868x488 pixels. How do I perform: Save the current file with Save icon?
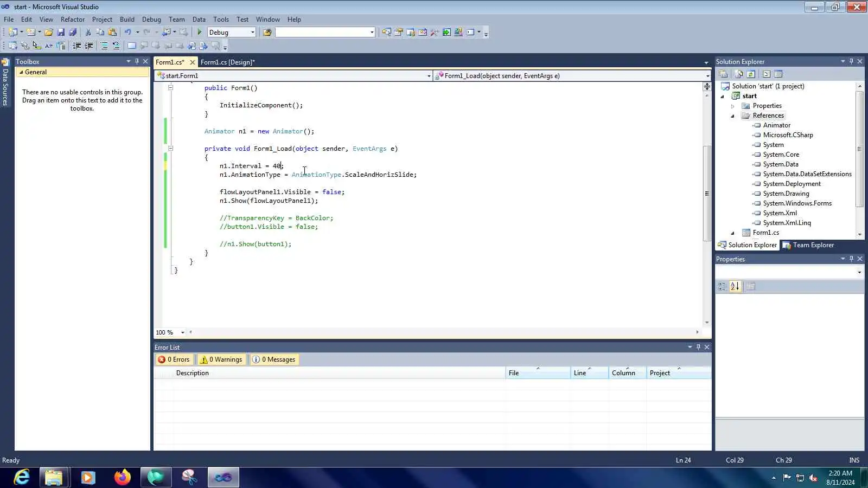pyautogui.click(x=61, y=32)
